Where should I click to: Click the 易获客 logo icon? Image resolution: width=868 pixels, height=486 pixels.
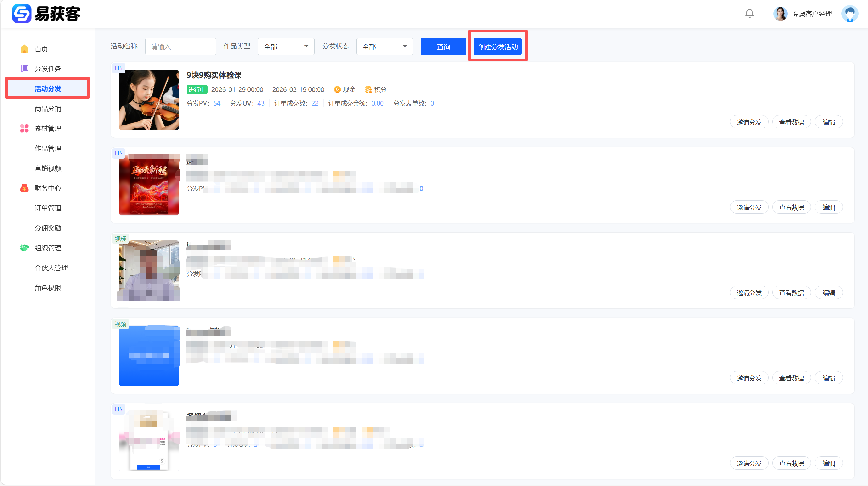tap(21, 14)
